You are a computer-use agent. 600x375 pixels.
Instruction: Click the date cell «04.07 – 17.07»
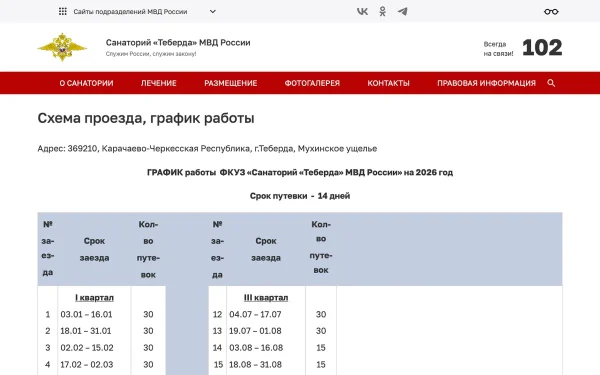tap(255, 315)
